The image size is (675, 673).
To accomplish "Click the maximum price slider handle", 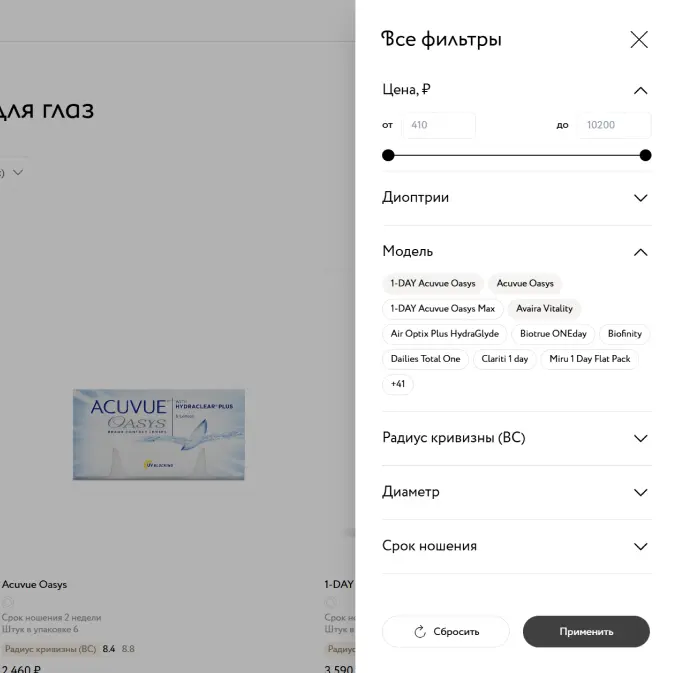I will (645, 155).
